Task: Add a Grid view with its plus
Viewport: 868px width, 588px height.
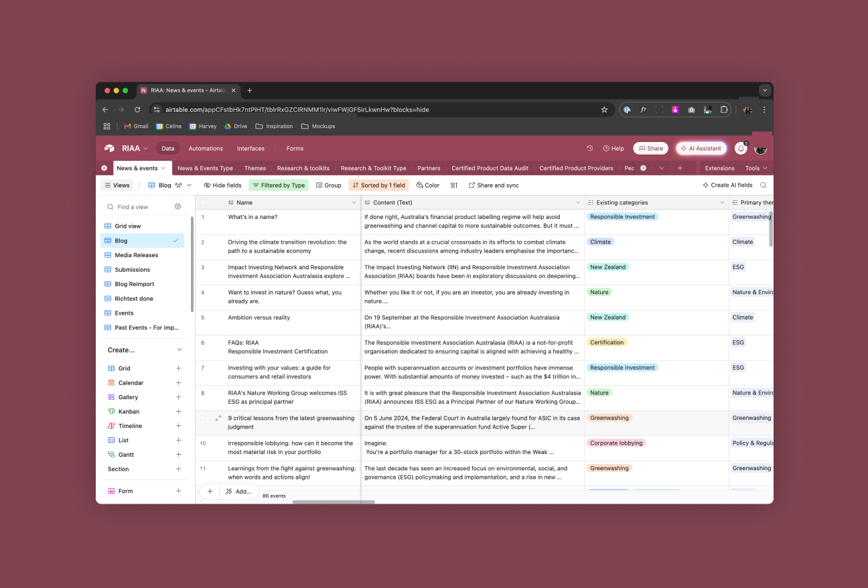Action: pos(178,368)
